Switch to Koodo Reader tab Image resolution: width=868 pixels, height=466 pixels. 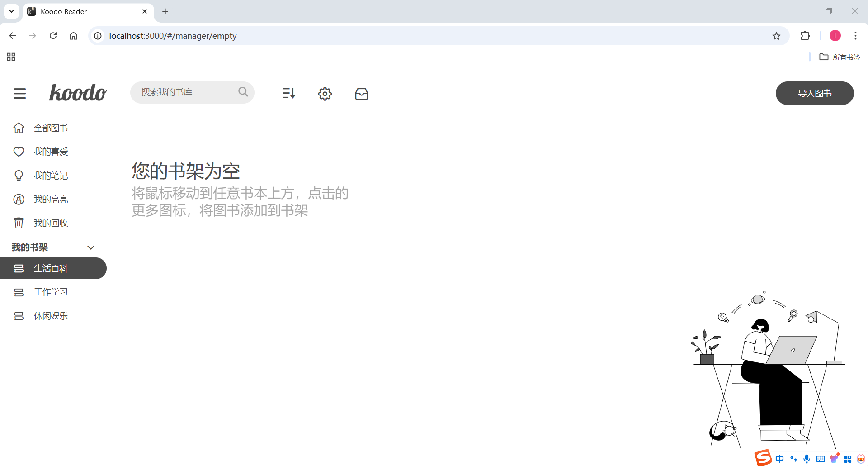click(x=88, y=11)
